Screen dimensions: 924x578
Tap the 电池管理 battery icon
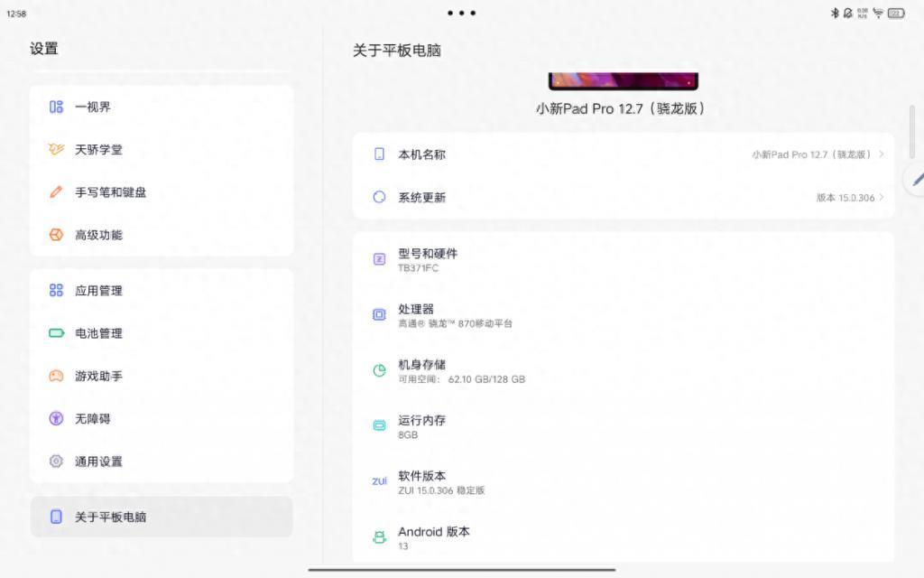tap(56, 333)
